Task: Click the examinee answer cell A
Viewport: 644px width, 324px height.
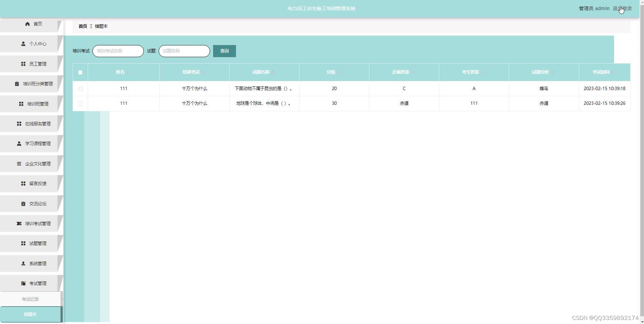Action: click(x=474, y=89)
